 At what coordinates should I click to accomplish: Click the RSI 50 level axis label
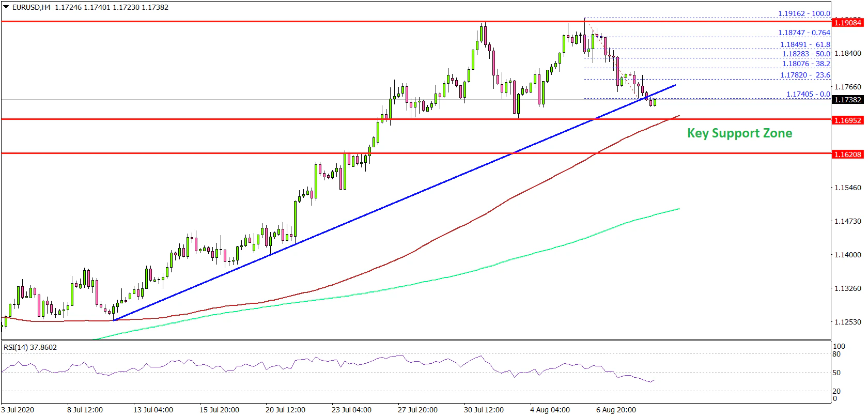coord(836,373)
